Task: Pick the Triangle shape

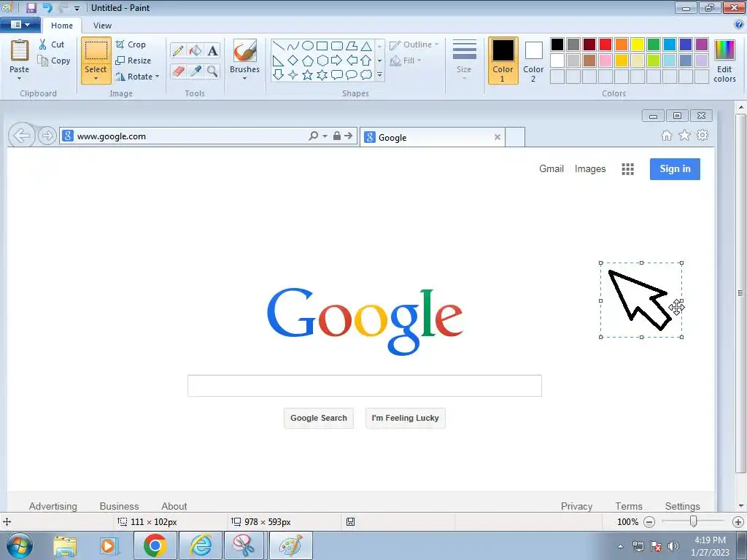Action: pyautogui.click(x=366, y=46)
